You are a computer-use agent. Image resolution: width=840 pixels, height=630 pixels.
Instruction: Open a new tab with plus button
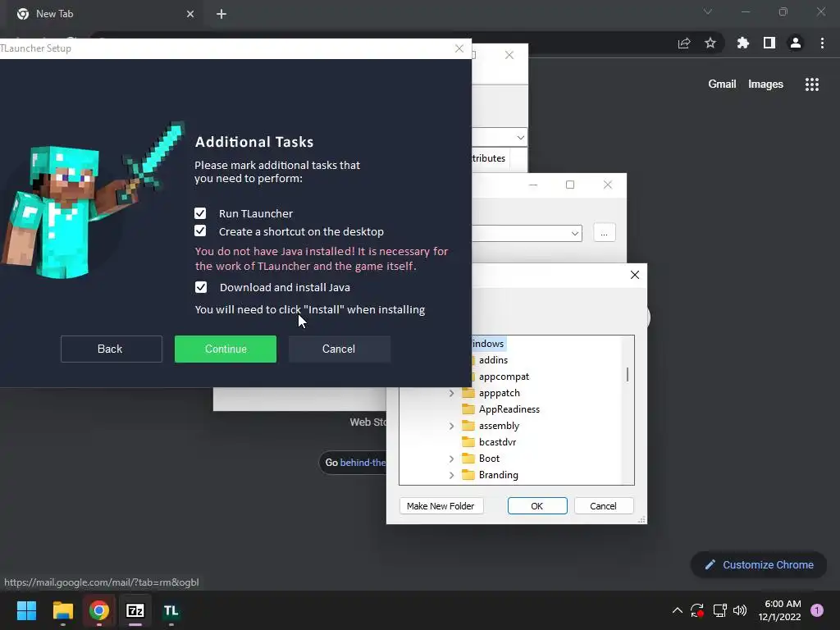(x=221, y=14)
